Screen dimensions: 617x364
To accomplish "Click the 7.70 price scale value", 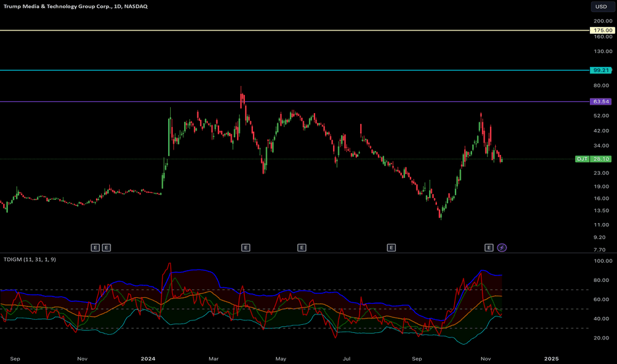I will pos(600,250).
